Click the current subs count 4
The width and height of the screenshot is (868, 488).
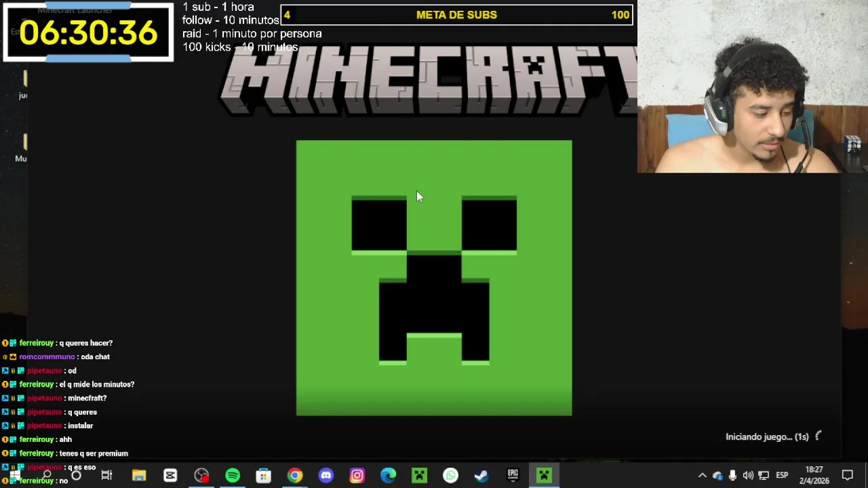pos(287,15)
